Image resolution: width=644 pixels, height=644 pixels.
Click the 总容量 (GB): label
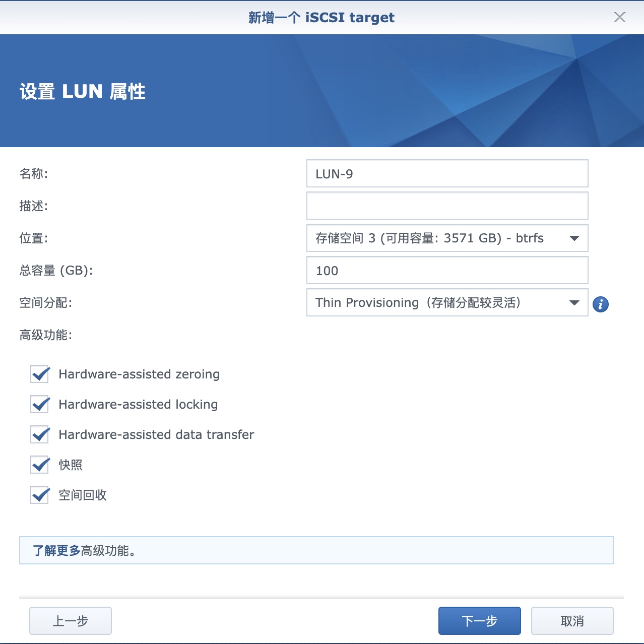56,271
